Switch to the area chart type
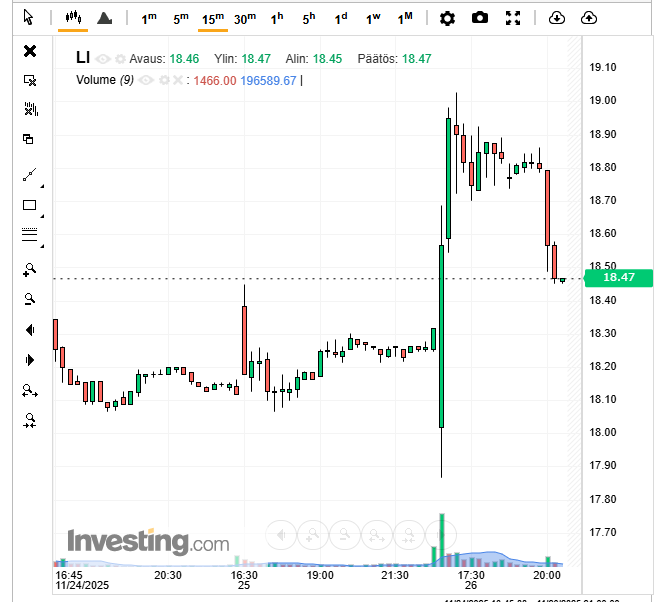Viewport: 665px width, 602px height. point(104,18)
